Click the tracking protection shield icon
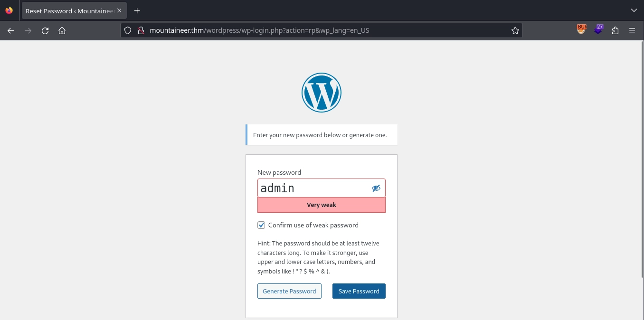 (x=127, y=30)
